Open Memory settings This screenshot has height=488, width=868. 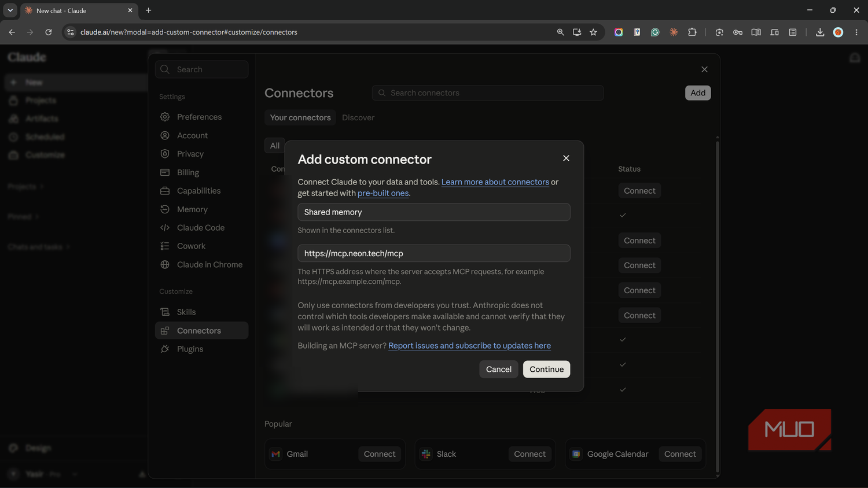(201, 209)
